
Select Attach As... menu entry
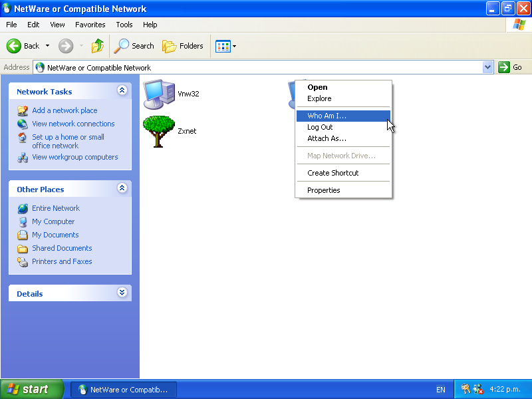(343, 138)
